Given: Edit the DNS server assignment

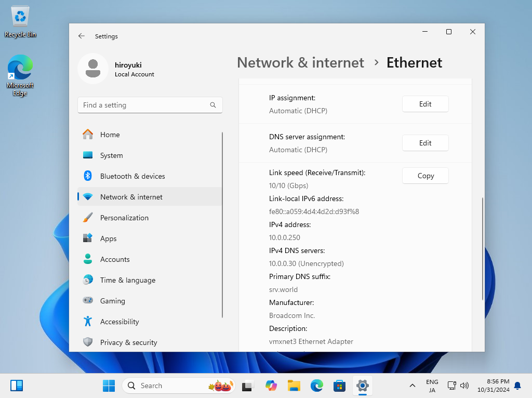Looking at the screenshot, I should pyautogui.click(x=425, y=143).
